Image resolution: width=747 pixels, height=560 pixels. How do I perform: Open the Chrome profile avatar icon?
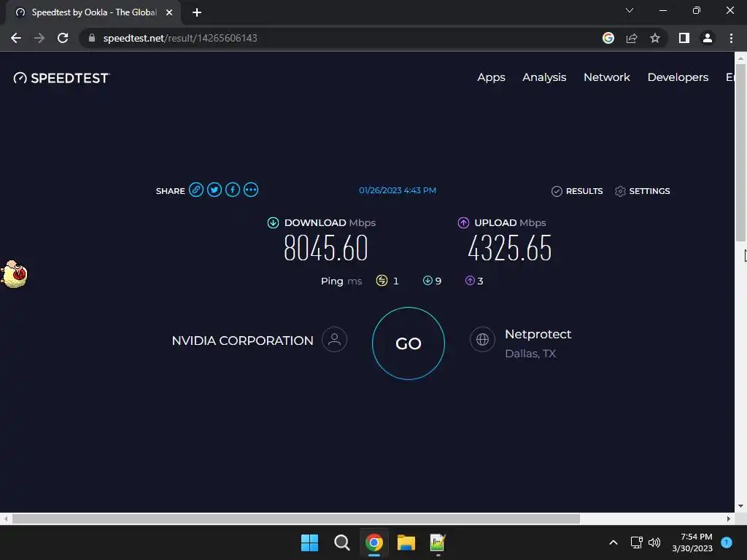(x=708, y=38)
